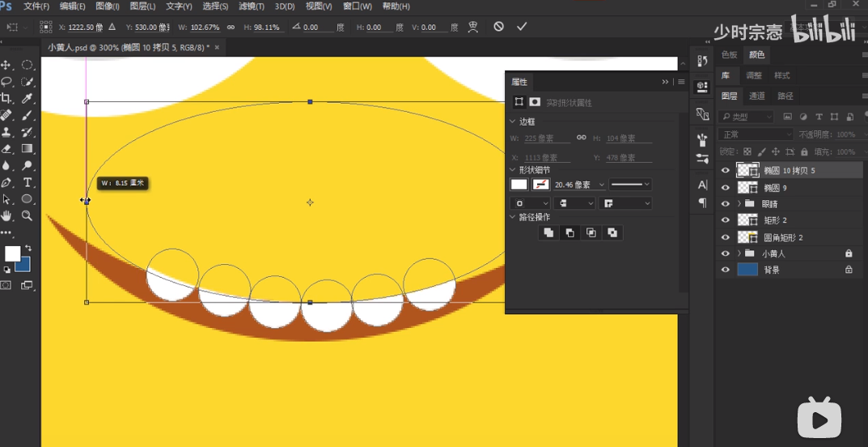Screen dimensions: 868x447
Task: Choose the Horizontal Type tool
Action: (27, 183)
